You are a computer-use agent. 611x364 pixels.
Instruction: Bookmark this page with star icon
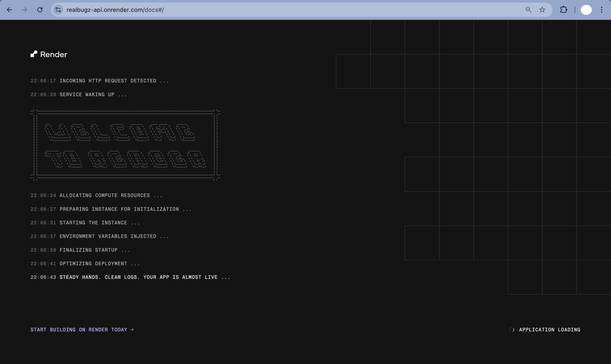(542, 10)
